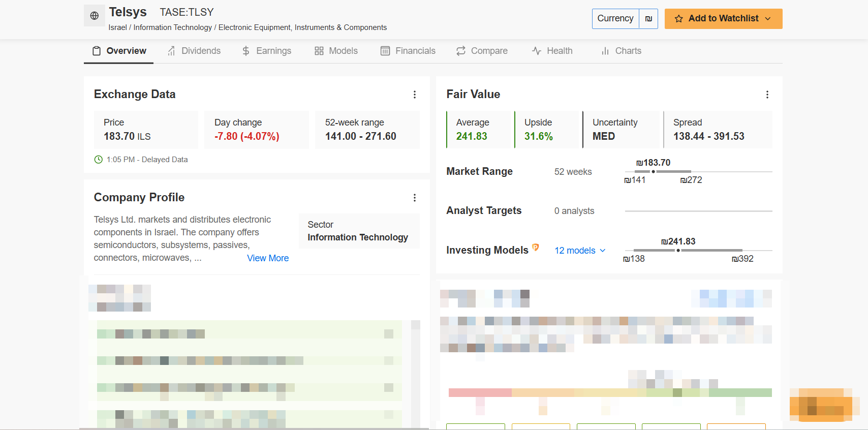This screenshot has height=430, width=868.
Task: Open the Health tab
Action: [552, 51]
